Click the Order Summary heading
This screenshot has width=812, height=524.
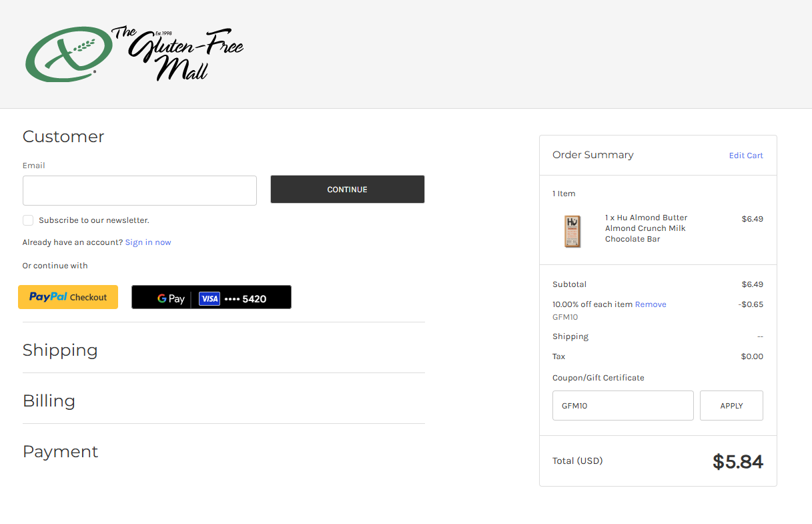coord(593,155)
